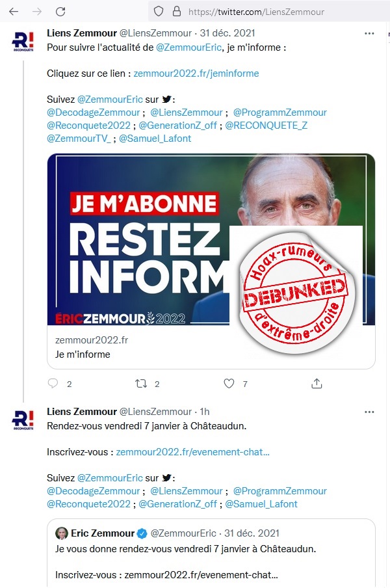Viewport: 390px width, 588px height.
Task: Click the padlock site security icon
Action: [x=175, y=12]
